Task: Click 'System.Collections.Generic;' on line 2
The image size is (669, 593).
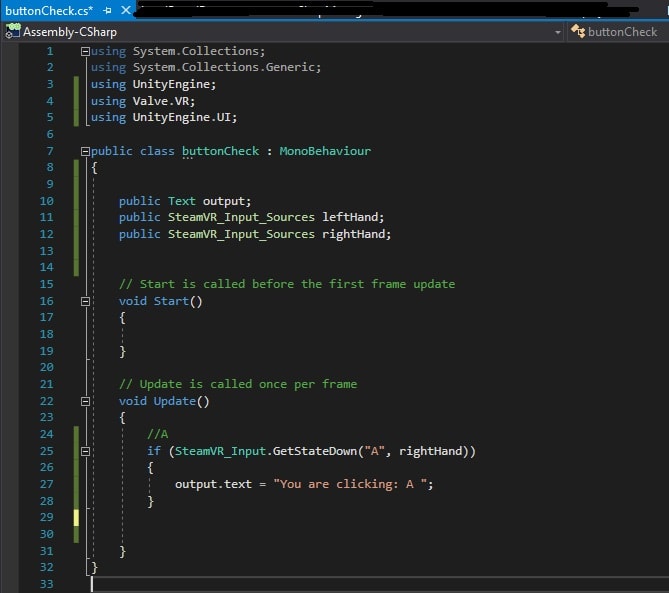Action: coord(227,67)
